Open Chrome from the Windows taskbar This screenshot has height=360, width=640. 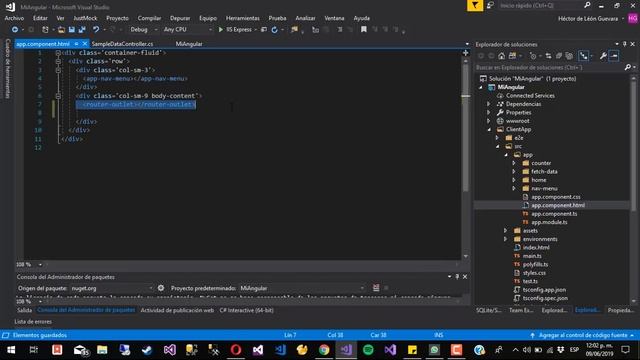tap(324, 350)
